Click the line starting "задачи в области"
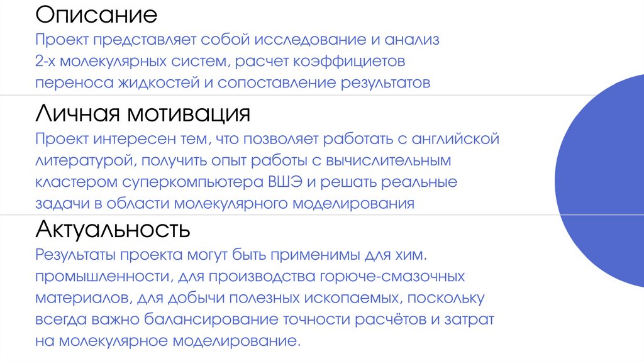Viewport: 644px width, 361px height. [225, 203]
